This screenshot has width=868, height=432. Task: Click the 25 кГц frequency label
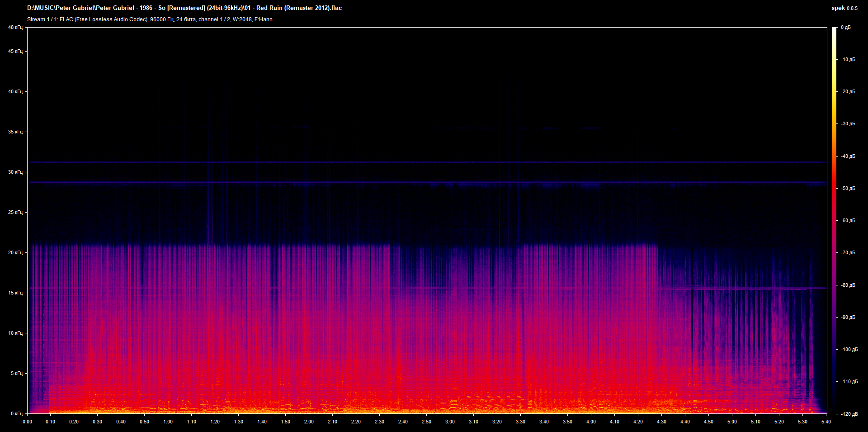(x=15, y=211)
